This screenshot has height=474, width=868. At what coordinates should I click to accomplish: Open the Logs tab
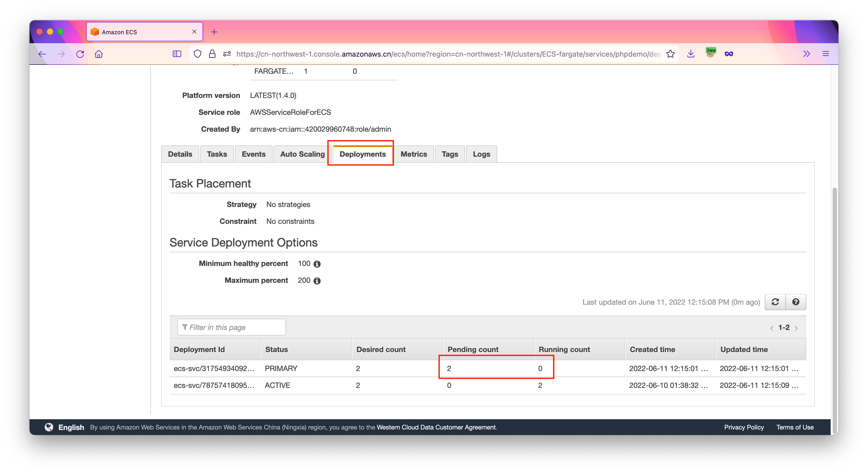(481, 154)
